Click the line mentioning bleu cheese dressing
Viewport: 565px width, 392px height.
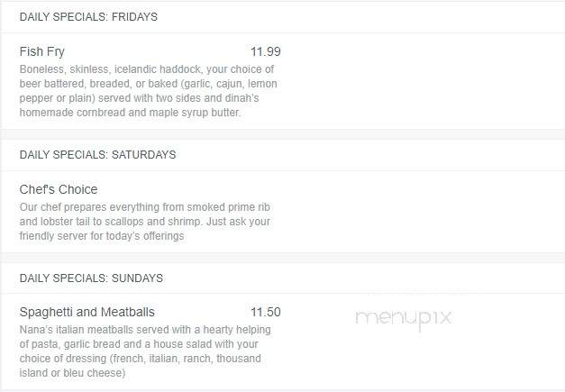tap(72, 373)
